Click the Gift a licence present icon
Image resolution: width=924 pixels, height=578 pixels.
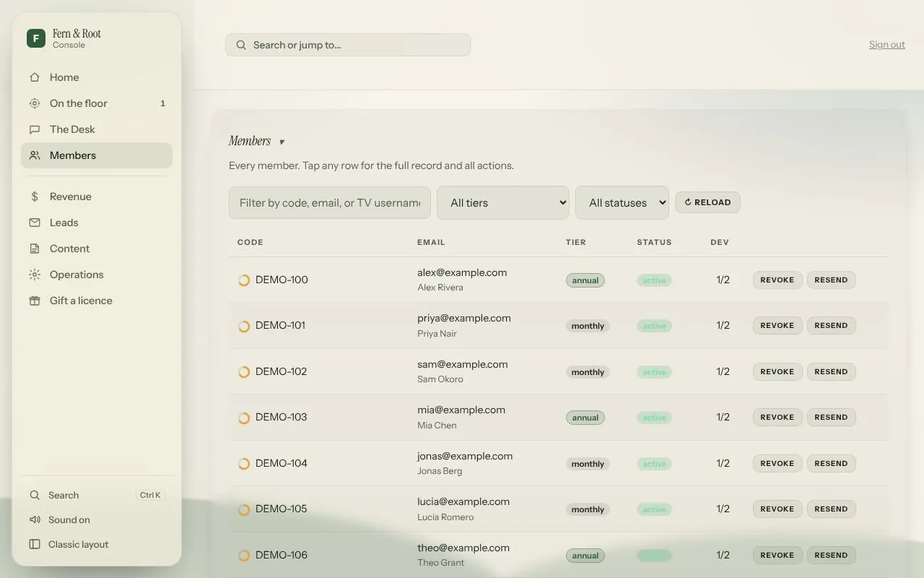(x=35, y=301)
